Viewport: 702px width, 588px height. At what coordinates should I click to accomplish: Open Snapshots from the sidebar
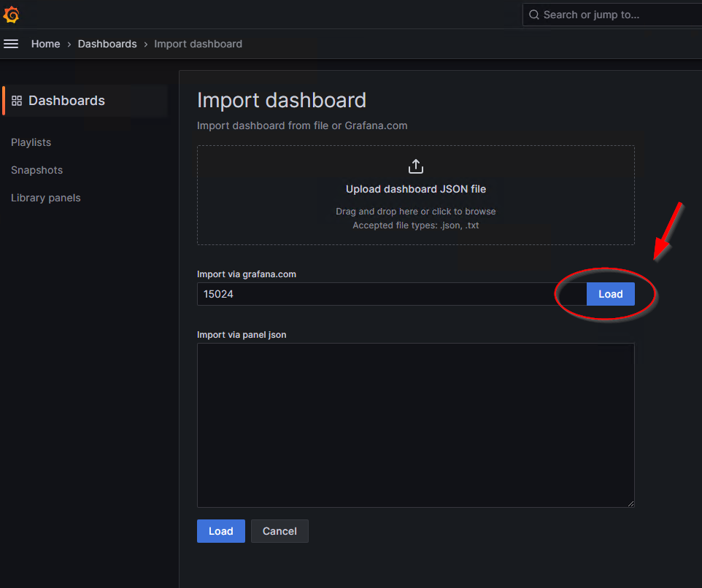coord(36,170)
